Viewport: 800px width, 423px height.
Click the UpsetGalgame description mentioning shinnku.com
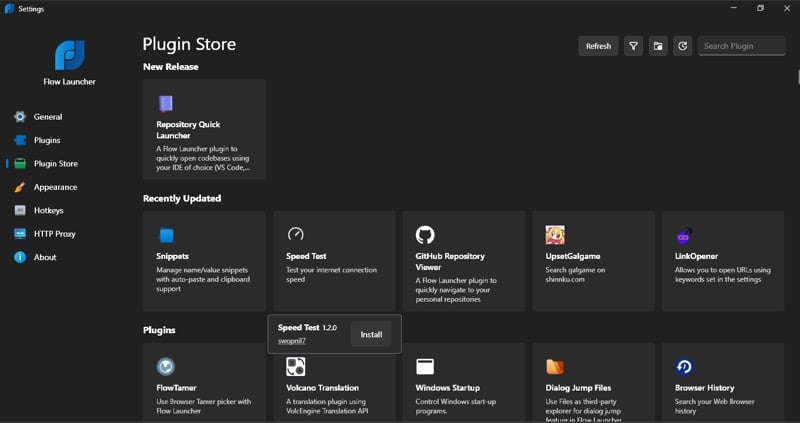[x=575, y=275]
